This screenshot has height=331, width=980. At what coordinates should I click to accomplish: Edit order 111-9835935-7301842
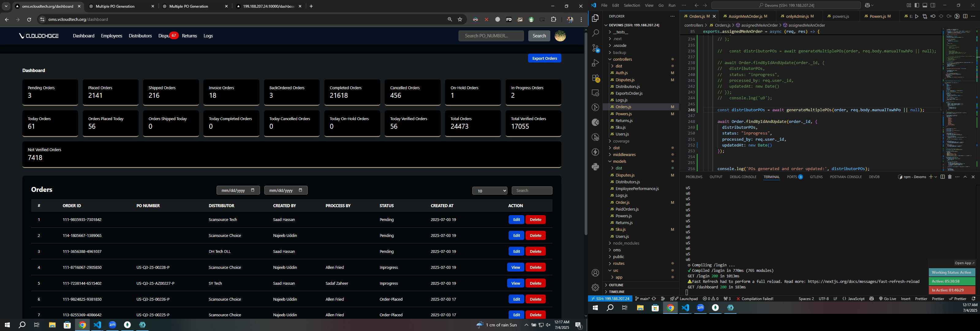pyautogui.click(x=516, y=220)
